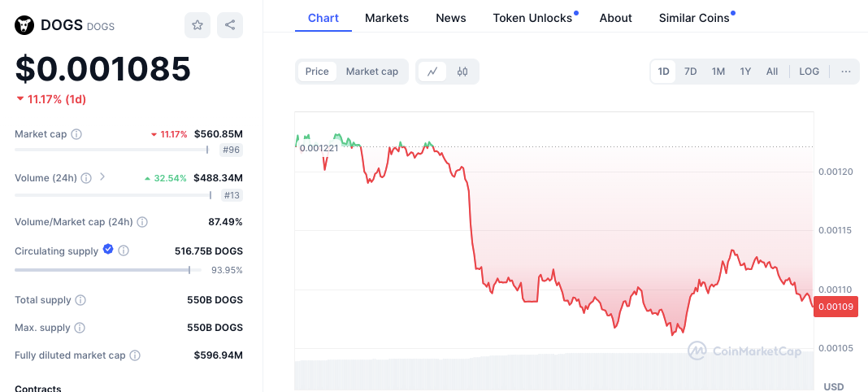Click the $0.001085 price heading
The image size is (868, 392).
[x=103, y=68]
